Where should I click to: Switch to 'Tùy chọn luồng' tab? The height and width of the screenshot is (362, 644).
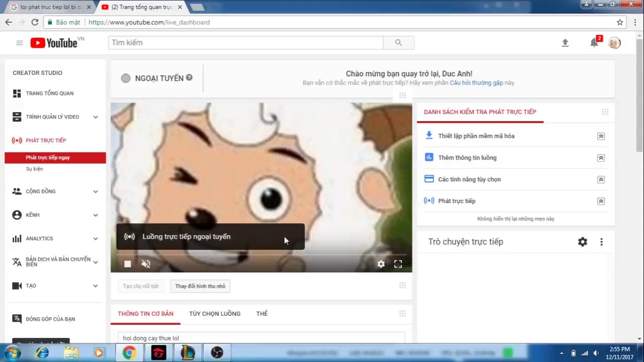pyautogui.click(x=215, y=314)
